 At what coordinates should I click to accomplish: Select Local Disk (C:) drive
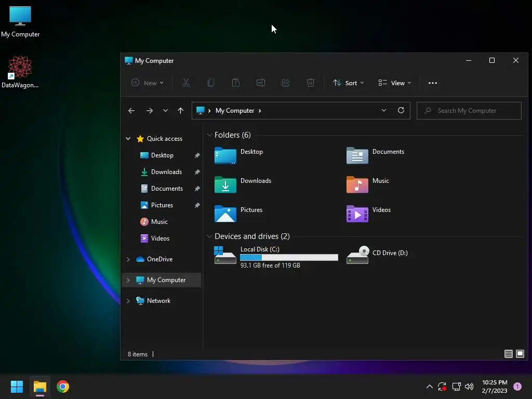point(276,257)
